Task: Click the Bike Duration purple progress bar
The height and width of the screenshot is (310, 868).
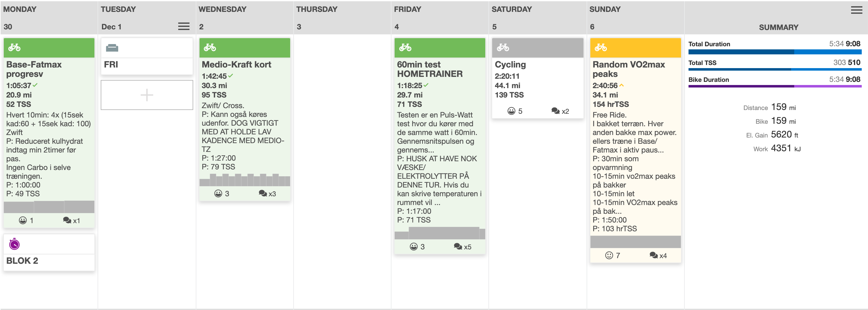Action: click(775, 86)
